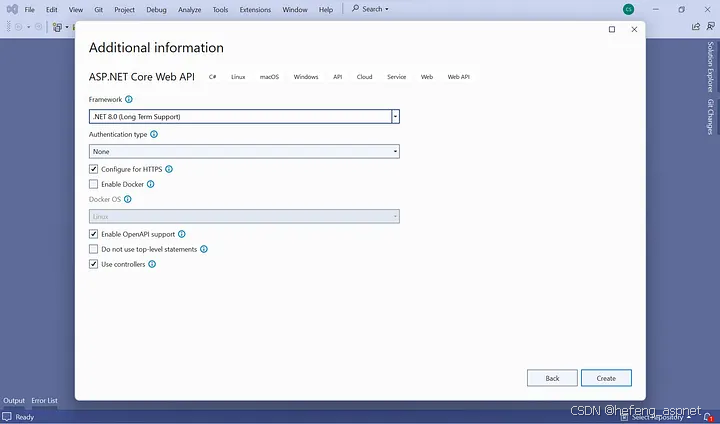Click the Create button
720x424 pixels.
pyautogui.click(x=606, y=378)
